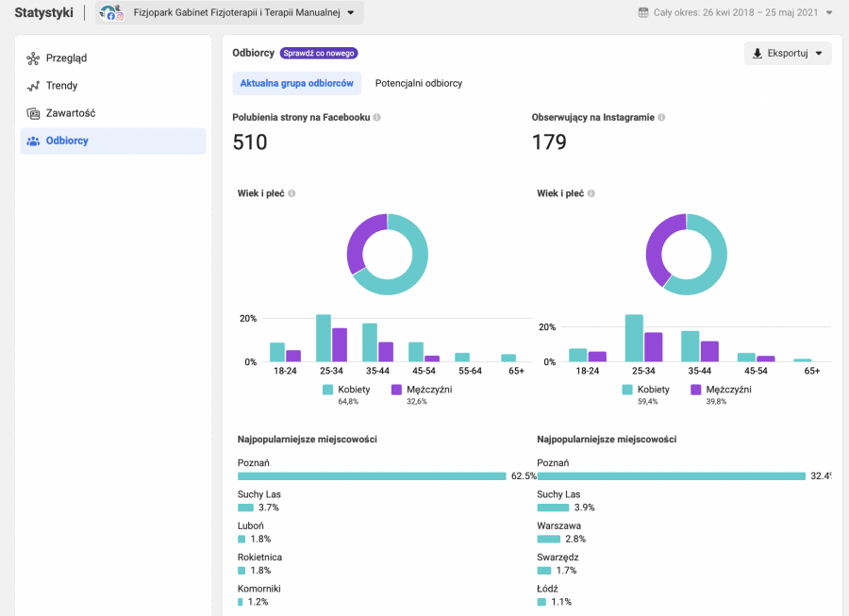Click the Odbiorcy people icon in sidebar
Screen dimensions: 849x616
33,142
